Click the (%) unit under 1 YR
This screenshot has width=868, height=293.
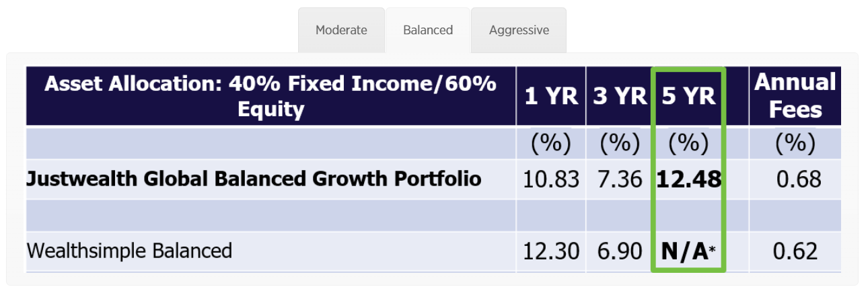[551, 143]
